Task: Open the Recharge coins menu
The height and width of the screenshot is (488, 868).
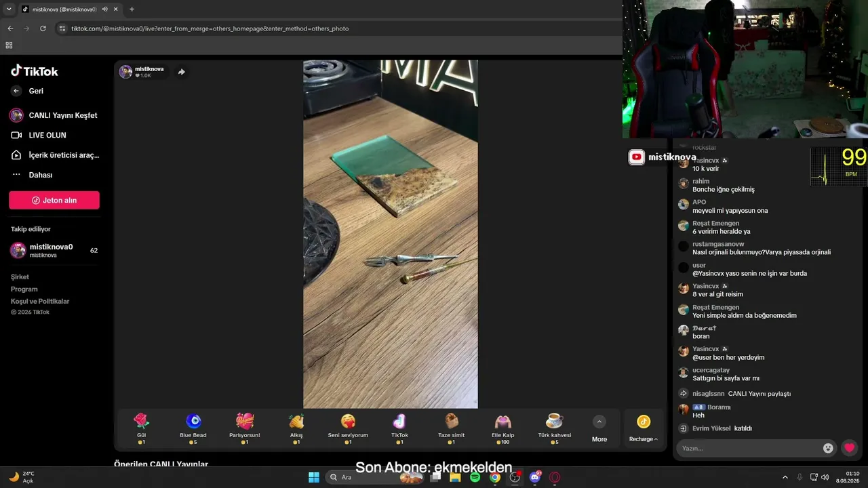Action: pos(644,429)
